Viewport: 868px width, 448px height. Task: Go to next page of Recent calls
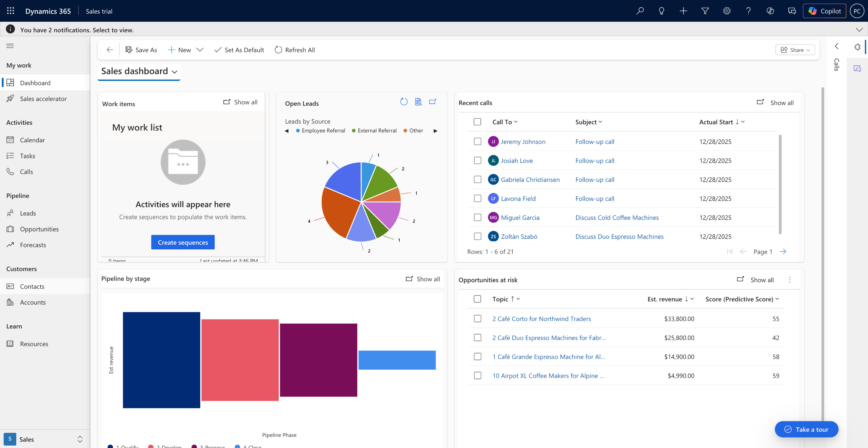(x=783, y=251)
